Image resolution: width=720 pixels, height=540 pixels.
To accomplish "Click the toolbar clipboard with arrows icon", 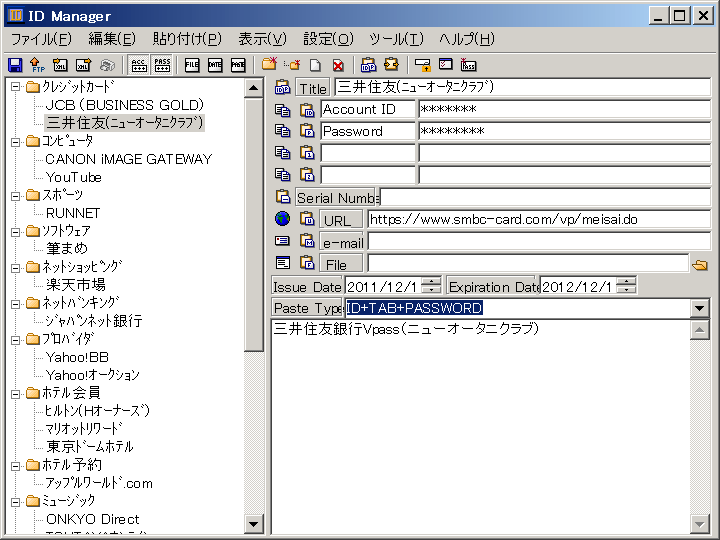I will pyautogui.click(x=391, y=64).
